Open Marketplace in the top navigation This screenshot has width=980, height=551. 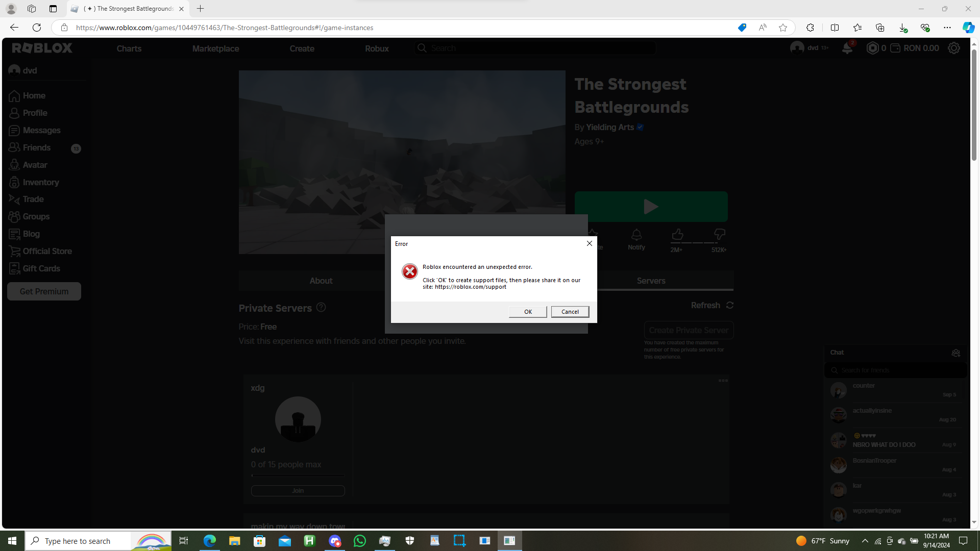click(x=215, y=48)
